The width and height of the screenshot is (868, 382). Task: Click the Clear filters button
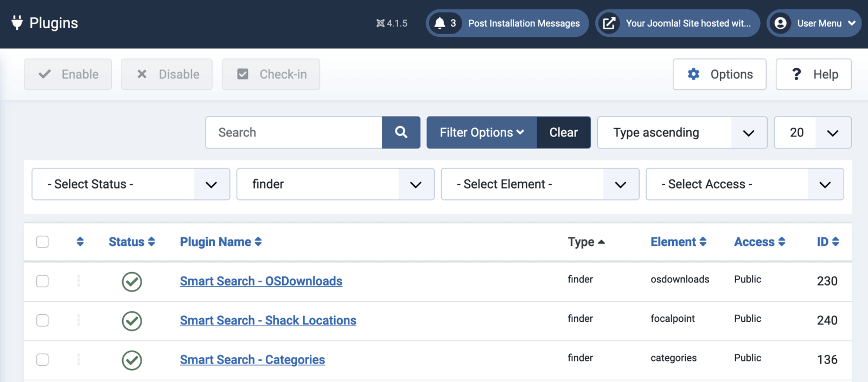(x=564, y=132)
